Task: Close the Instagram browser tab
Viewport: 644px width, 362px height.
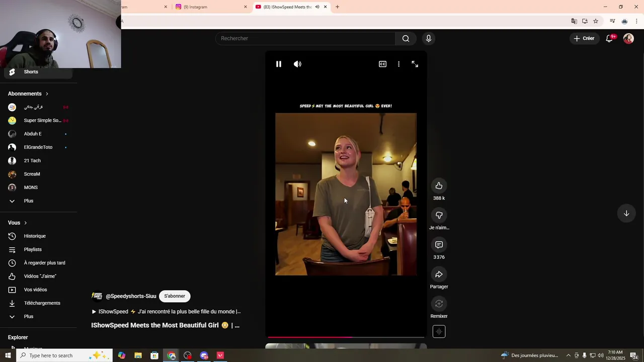Action: [x=246, y=7]
